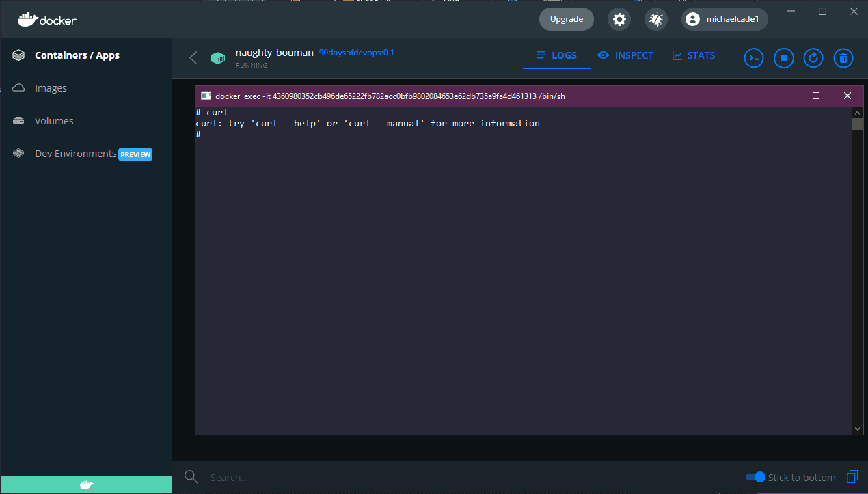
Task: Minimize the Docker Desktop window
Action: [x=792, y=11]
